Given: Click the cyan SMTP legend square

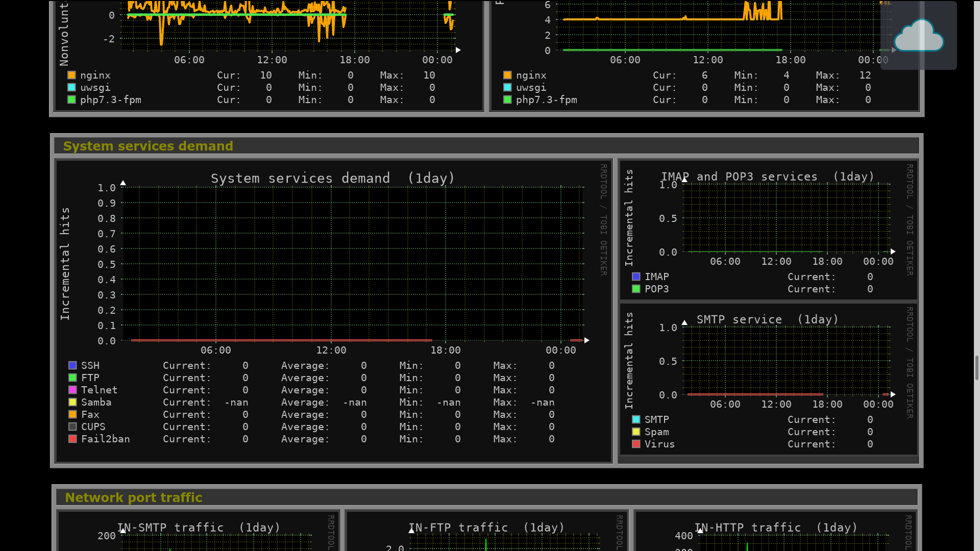Looking at the screenshot, I should click(636, 419).
